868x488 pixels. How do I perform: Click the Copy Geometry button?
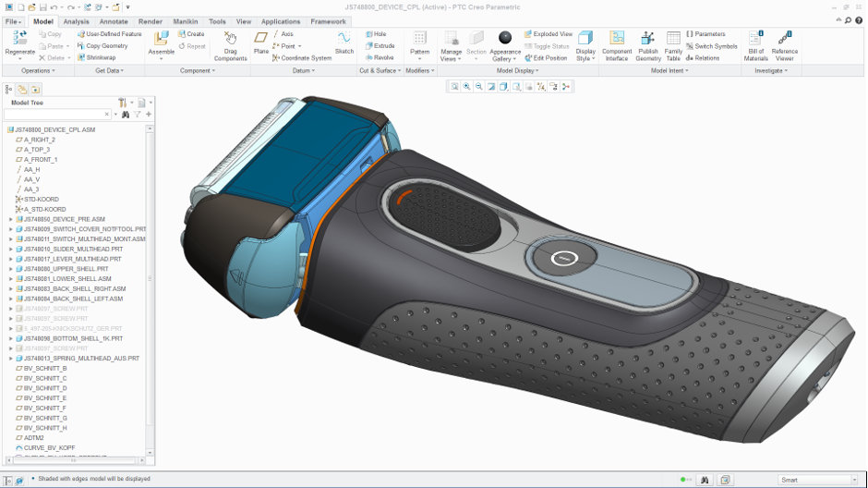tap(102, 46)
